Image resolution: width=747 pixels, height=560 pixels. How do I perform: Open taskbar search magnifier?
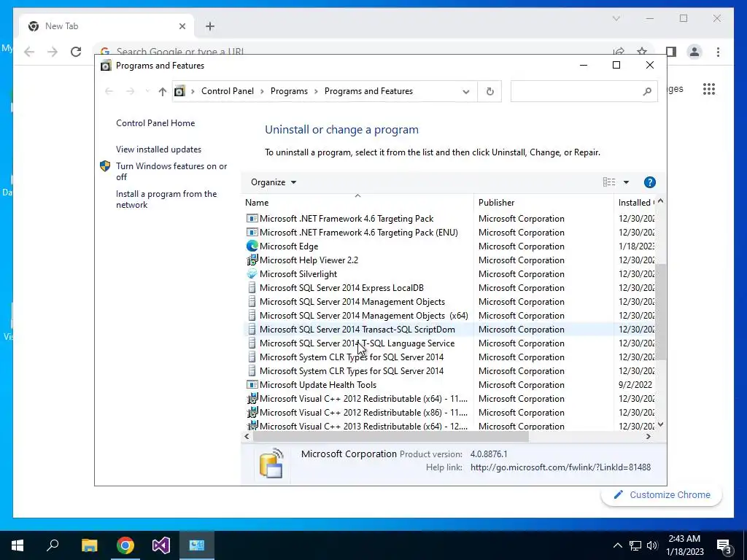click(x=53, y=545)
